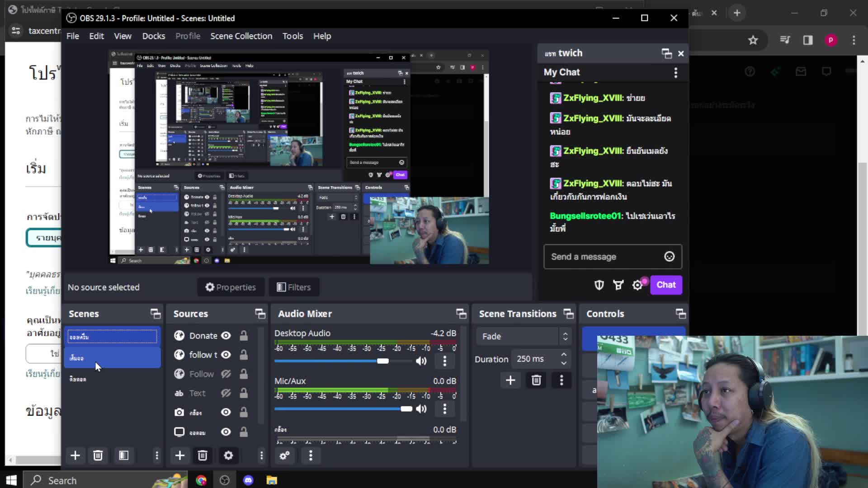Show the hidden Follow source
Image resolution: width=868 pixels, height=488 pixels.
pyautogui.click(x=226, y=374)
